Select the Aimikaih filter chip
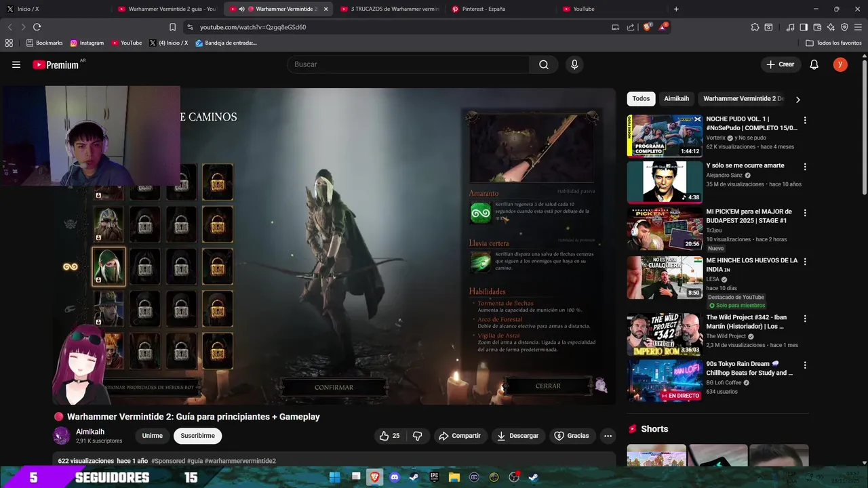The image size is (868, 488). click(x=676, y=99)
